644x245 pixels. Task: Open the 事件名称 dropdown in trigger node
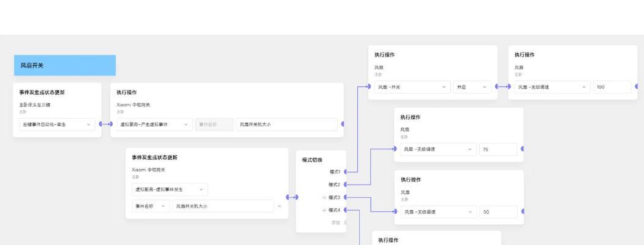click(151, 206)
